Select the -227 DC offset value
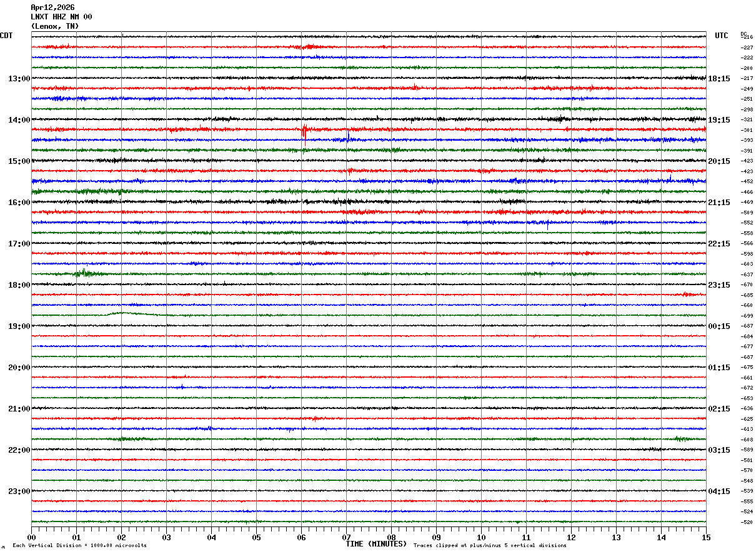 pyautogui.click(x=747, y=48)
